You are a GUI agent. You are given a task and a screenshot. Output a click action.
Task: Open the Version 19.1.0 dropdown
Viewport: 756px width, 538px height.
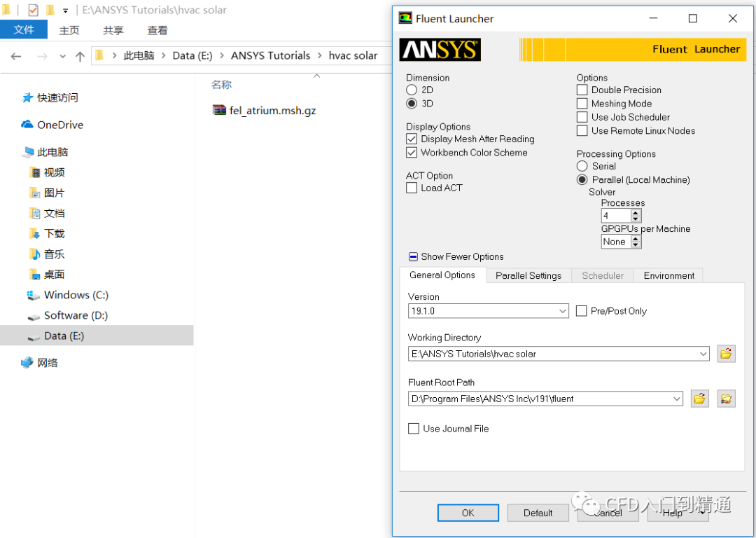(x=562, y=311)
